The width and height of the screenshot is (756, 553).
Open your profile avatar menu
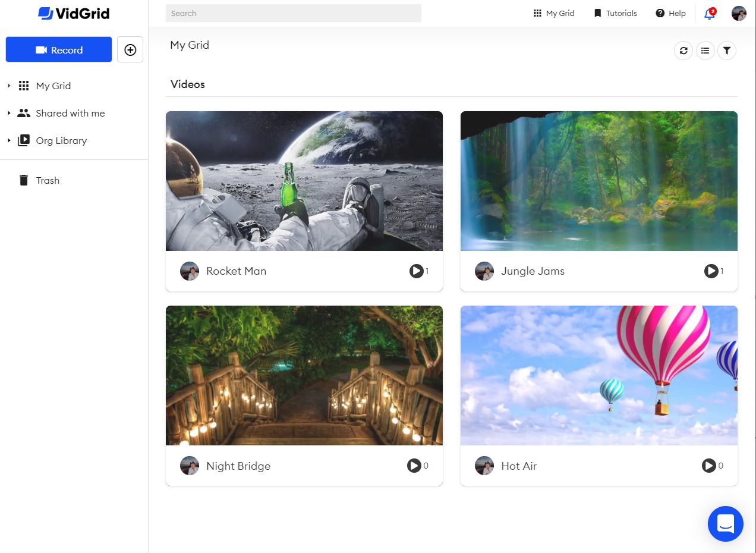(738, 13)
